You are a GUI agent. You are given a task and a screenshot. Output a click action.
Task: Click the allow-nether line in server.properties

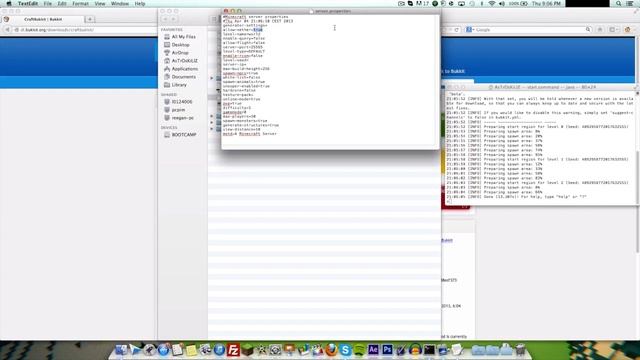pyautogui.click(x=242, y=30)
